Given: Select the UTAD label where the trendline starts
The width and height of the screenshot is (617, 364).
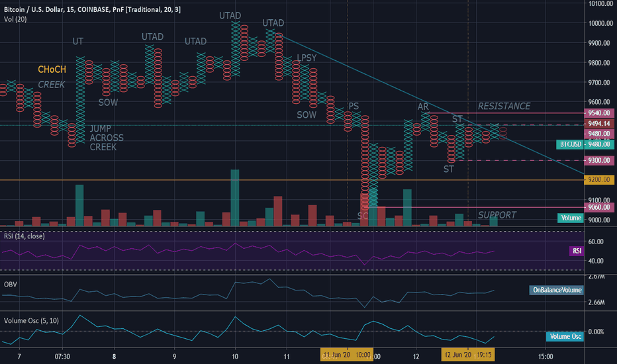Looking at the screenshot, I should pyautogui.click(x=273, y=23).
